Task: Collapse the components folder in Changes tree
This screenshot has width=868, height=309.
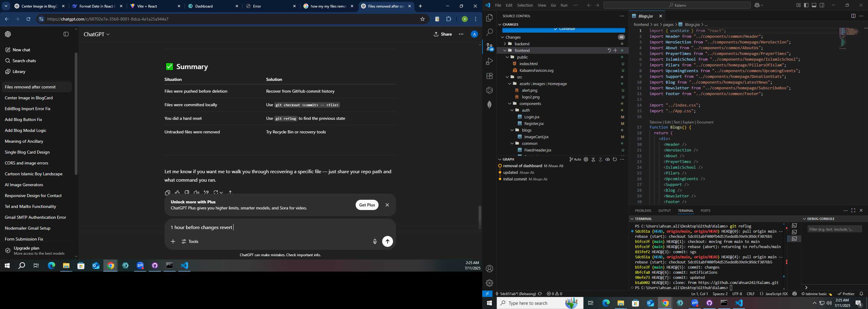Action: [509, 104]
